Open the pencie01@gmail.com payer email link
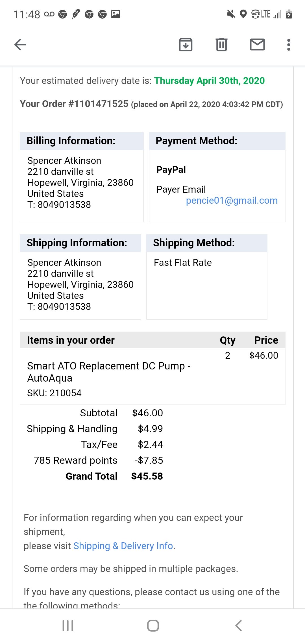This screenshot has width=305, height=644. pyautogui.click(x=232, y=201)
